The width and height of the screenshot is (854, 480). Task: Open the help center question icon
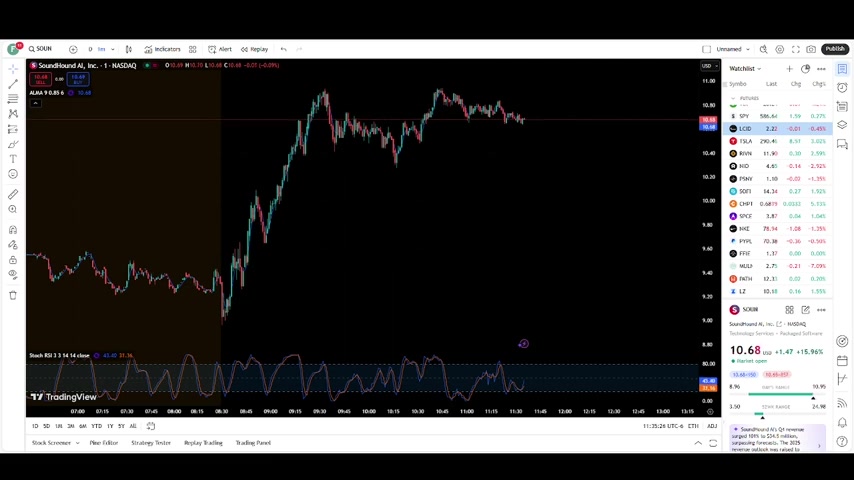[x=842, y=441]
